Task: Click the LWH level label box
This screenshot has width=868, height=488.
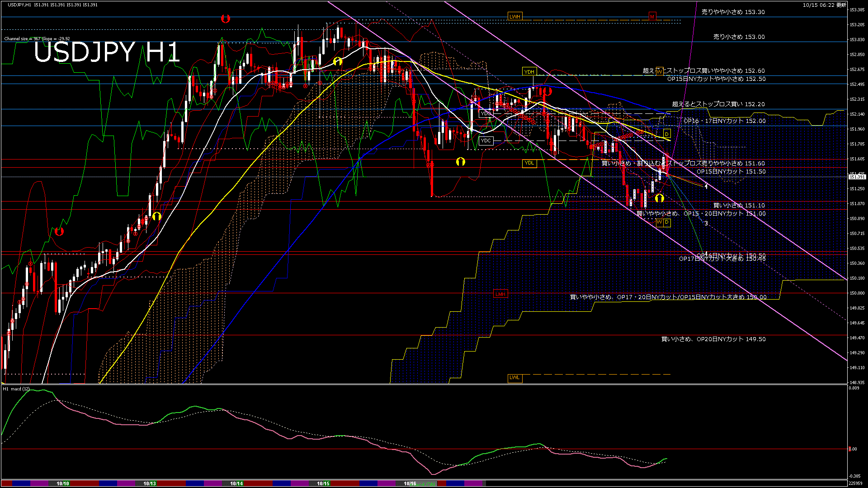Action: (515, 17)
